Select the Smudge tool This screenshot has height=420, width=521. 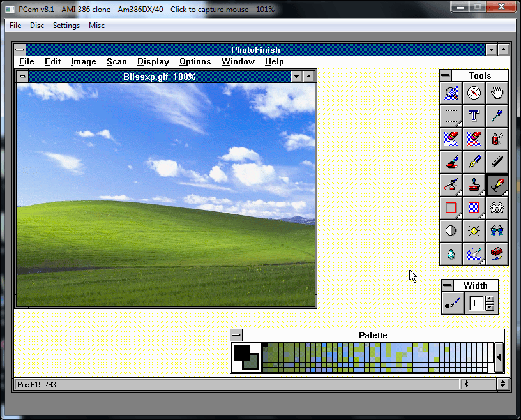(474, 253)
